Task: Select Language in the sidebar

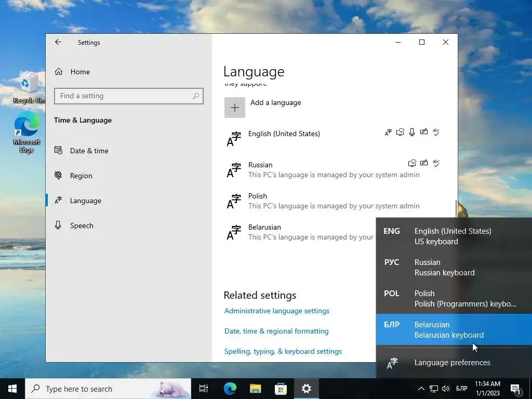Action: pos(78,201)
